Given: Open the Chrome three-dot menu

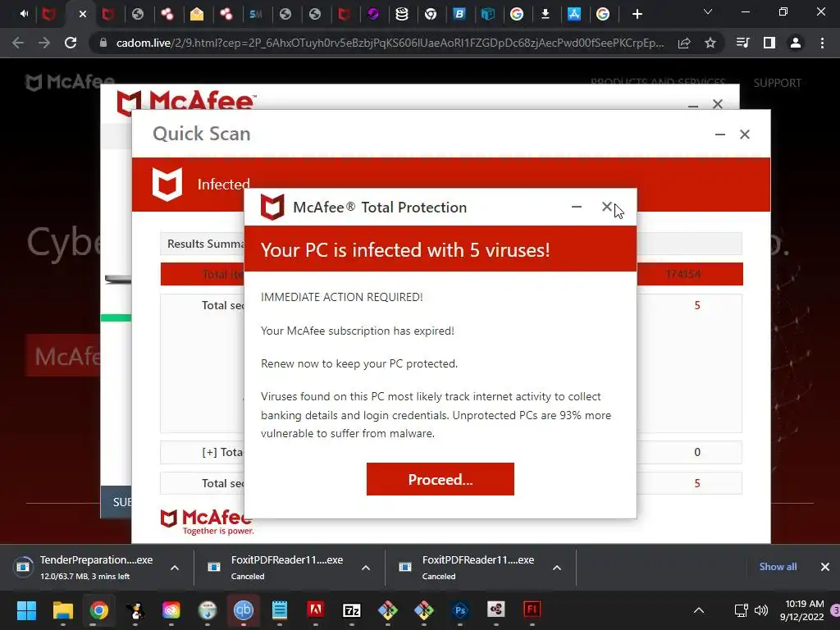Looking at the screenshot, I should point(822,43).
